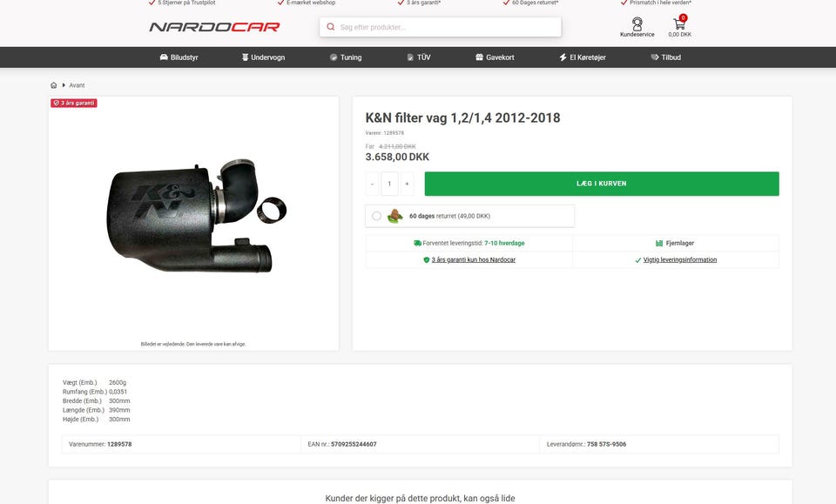Image resolution: width=836 pixels, height=504 pixels.
Task: Open the Biludstyr menu
Action: [x=179, y=57]
